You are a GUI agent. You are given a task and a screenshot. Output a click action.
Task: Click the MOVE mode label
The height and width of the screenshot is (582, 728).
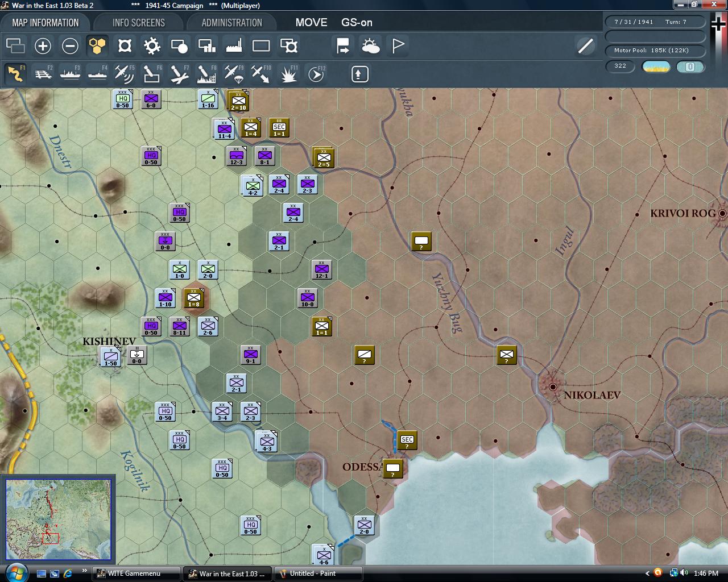[x=311, y=23]
